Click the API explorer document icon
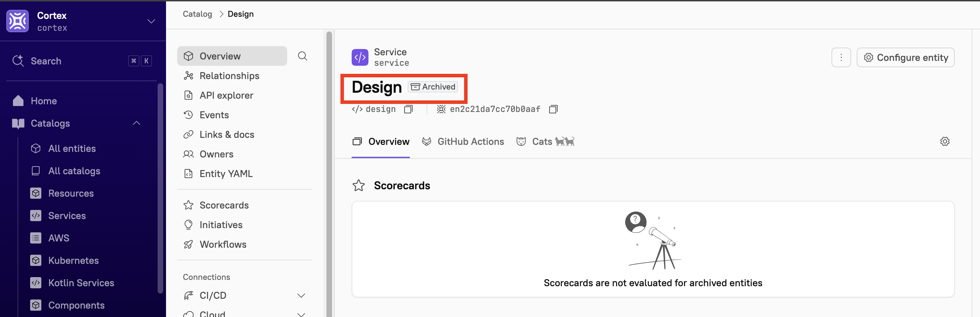 (x=188, y=95)
